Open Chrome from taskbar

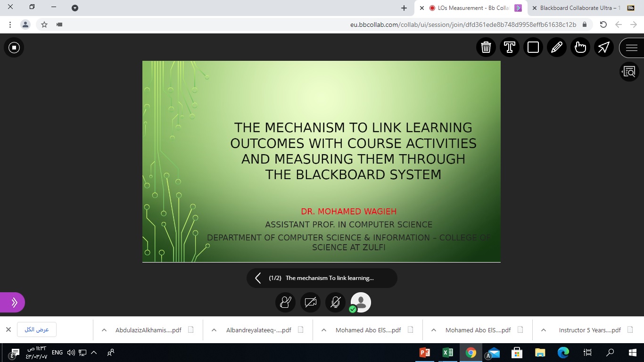click(471, 353)
